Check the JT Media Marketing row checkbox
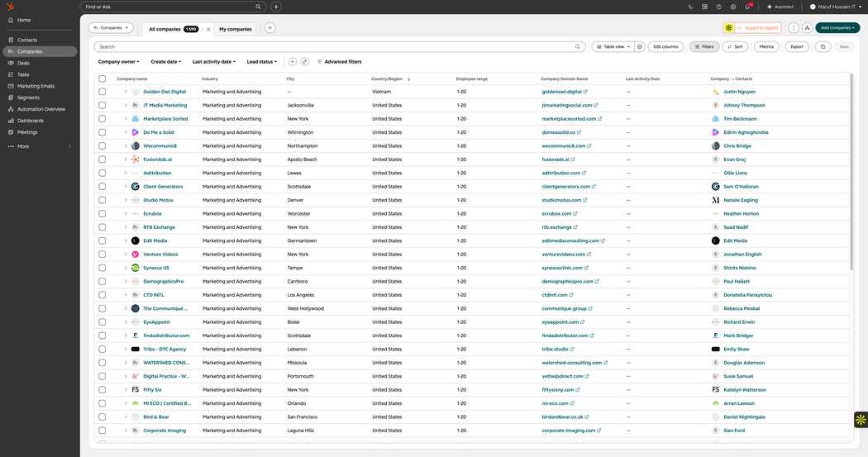The width and height of the screenshot is (868, 457). coord(103,105)
